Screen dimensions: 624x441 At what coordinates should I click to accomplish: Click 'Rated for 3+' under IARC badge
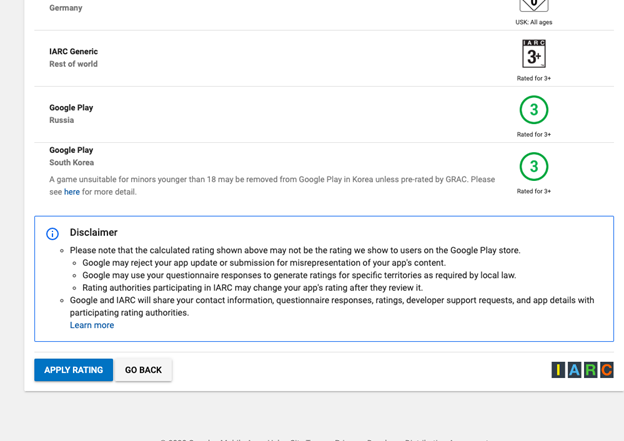coord(534,78)
